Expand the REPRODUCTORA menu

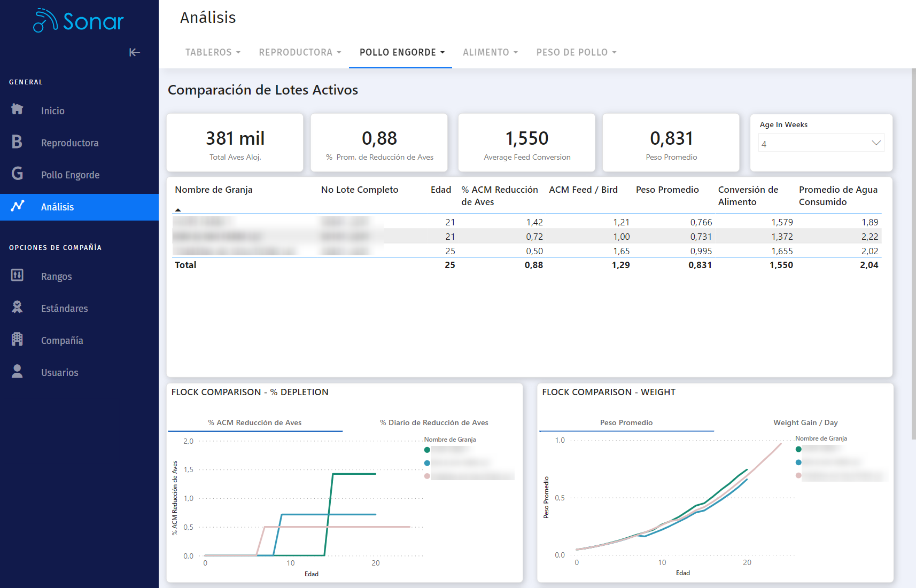300,52
